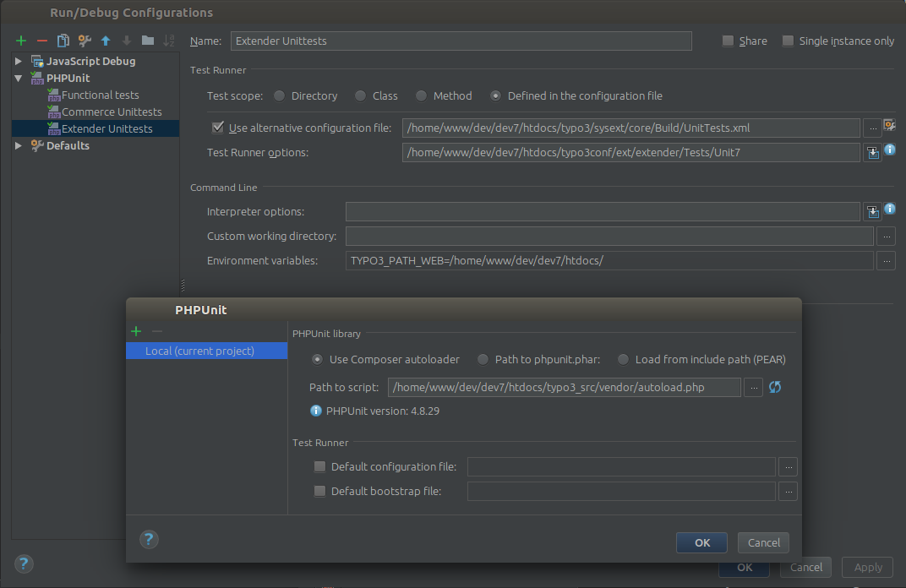Click Apply in the Run/Debug Configurations window

[x=868, y=567]
